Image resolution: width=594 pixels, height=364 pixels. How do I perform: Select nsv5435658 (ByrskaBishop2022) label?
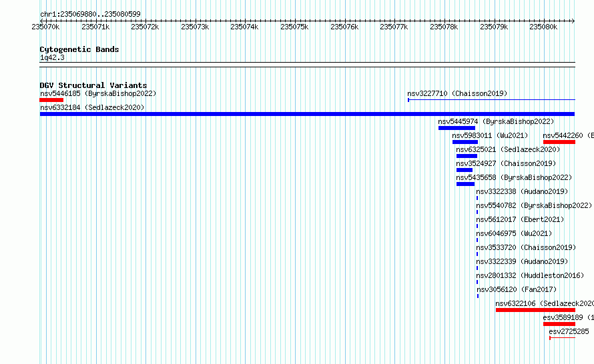tap(514, 177)
